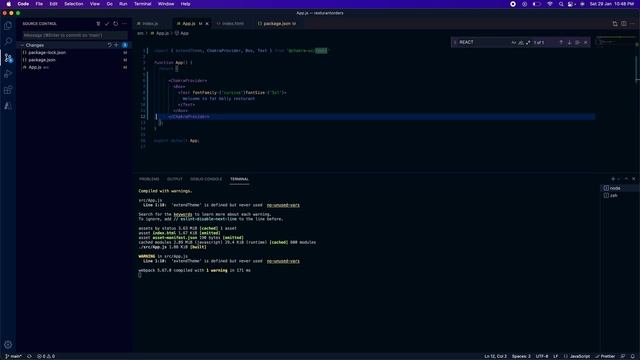The image size is (640, 360).
Task: Discard all changes in Changes group
Action: [109, 45]
